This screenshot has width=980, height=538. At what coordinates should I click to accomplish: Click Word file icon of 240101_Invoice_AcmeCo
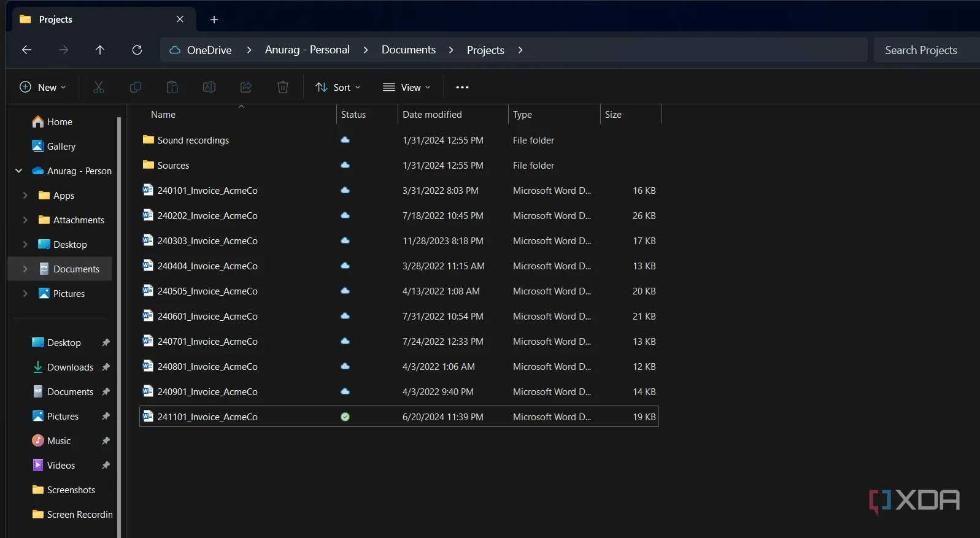[x=148, y=190]
